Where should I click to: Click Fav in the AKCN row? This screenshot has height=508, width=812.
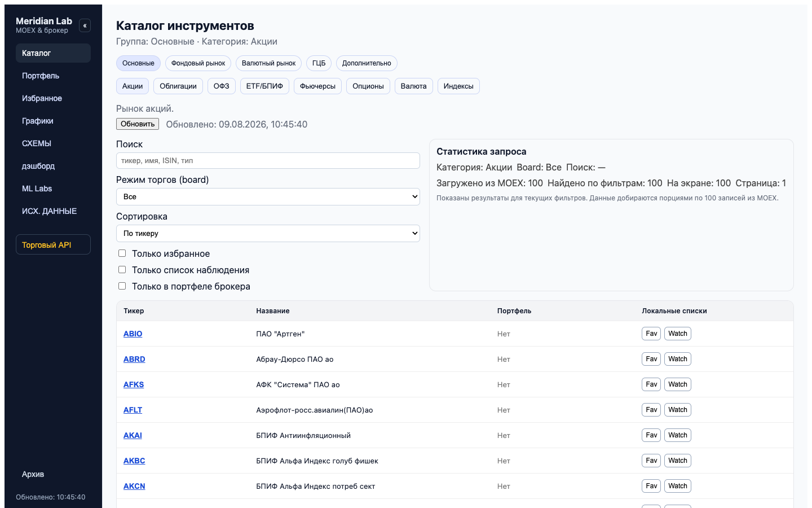coord(651,486)
